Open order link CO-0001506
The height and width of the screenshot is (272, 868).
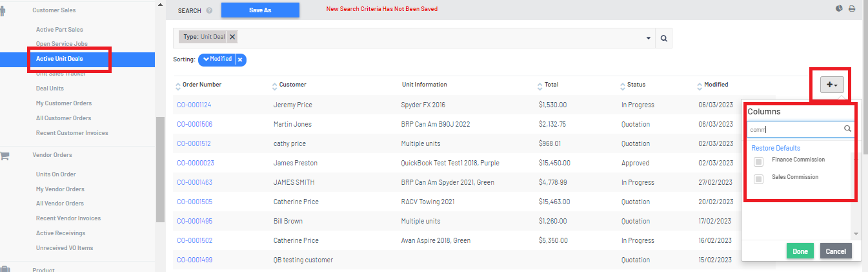(194, 124)
